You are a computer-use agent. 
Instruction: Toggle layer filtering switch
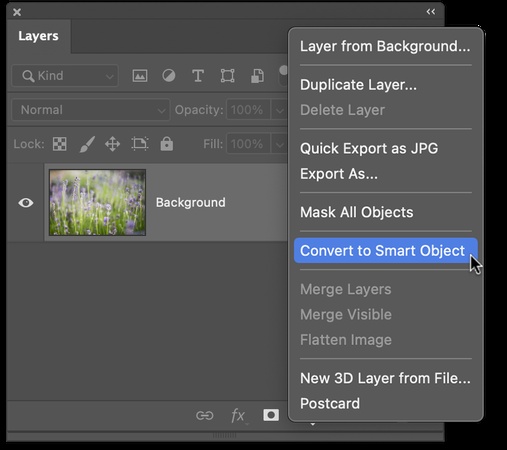click(283, 76)
